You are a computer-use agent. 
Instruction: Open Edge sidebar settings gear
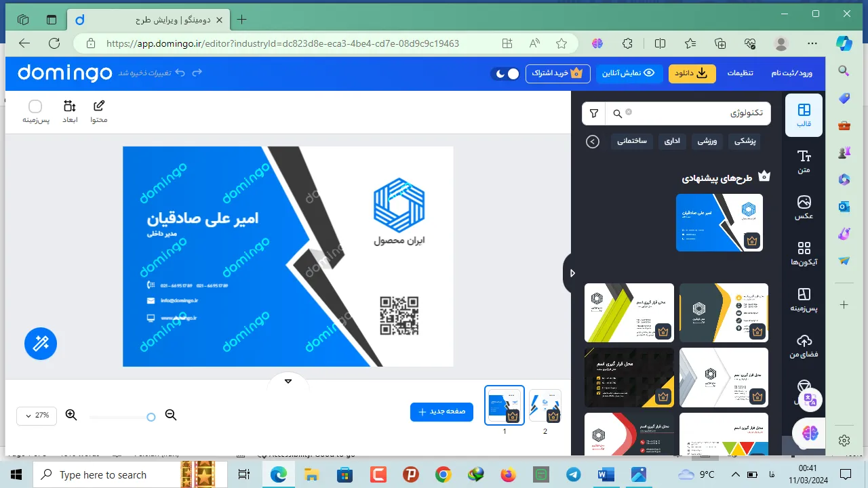click(x=844, y=441)
